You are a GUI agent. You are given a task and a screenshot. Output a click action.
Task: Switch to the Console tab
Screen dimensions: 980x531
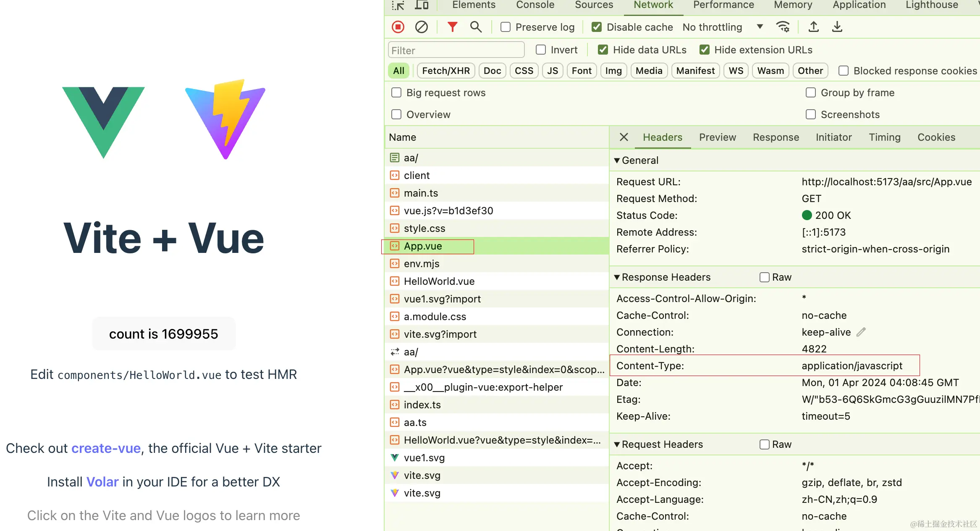coord(535,5)
